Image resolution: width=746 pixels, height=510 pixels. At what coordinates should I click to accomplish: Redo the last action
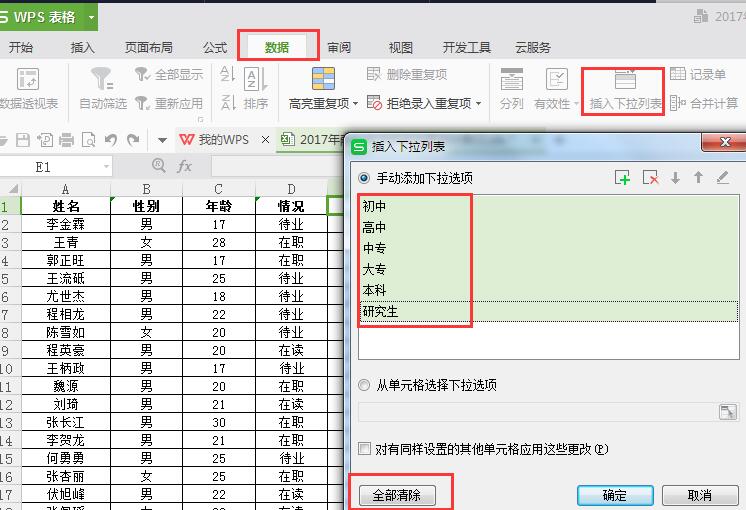click(133, 140)
